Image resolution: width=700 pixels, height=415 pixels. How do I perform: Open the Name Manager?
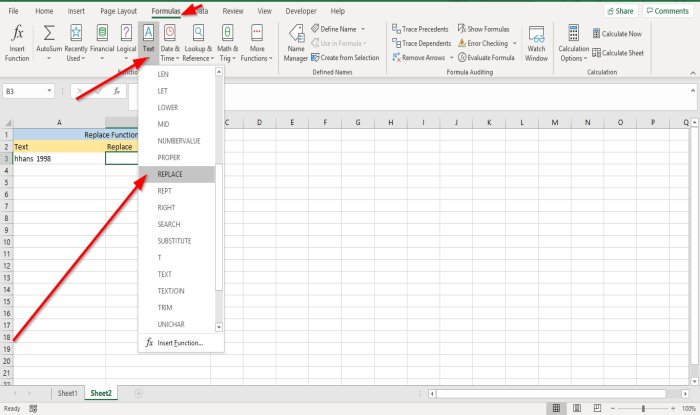point(296,43)
